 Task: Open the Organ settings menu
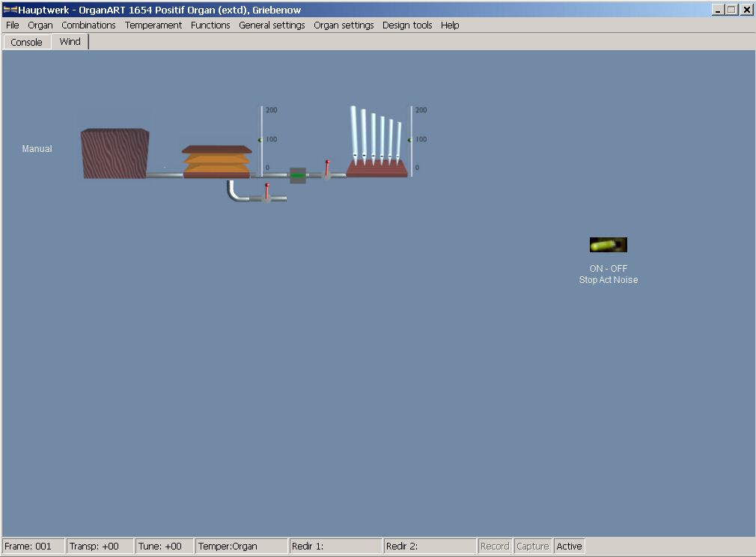click(344, 25)
